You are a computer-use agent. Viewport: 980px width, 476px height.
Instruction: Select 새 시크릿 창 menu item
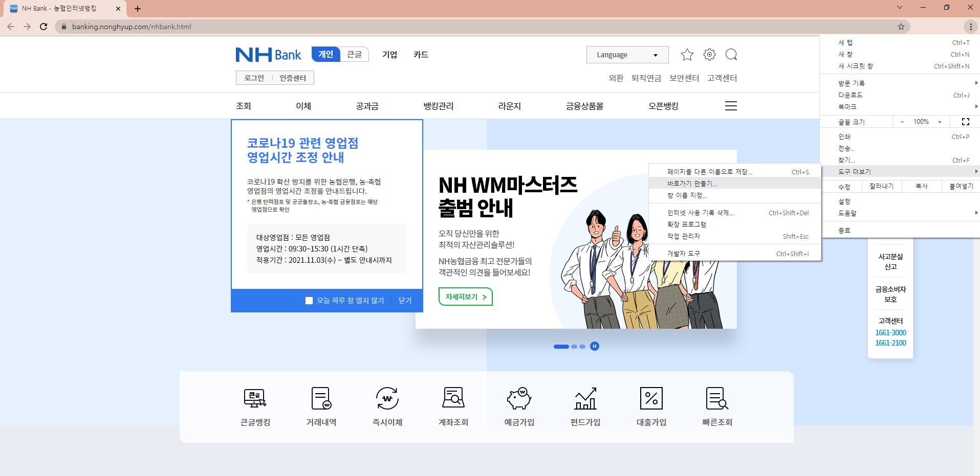901,66
